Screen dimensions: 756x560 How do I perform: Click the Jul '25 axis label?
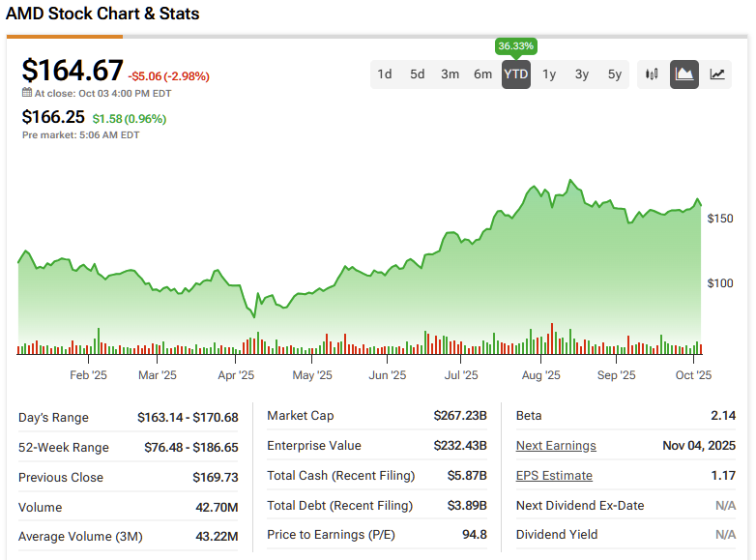pyautogui.click(x=461, y=375)
